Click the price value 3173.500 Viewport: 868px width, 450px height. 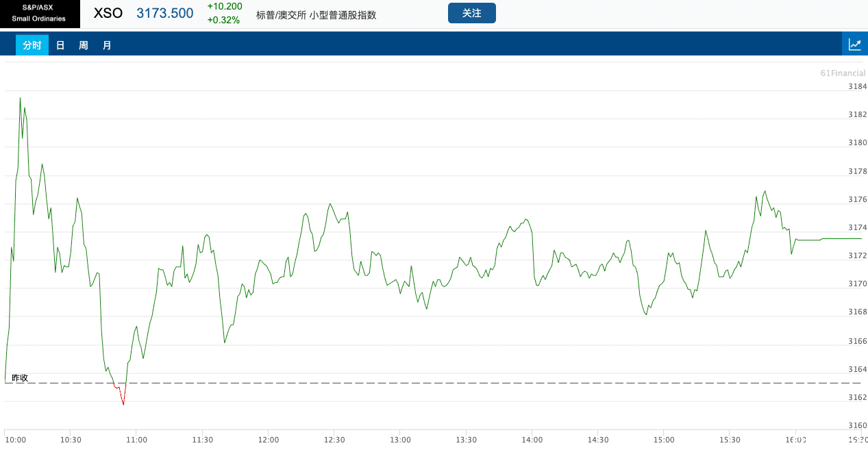coord(165,13)
